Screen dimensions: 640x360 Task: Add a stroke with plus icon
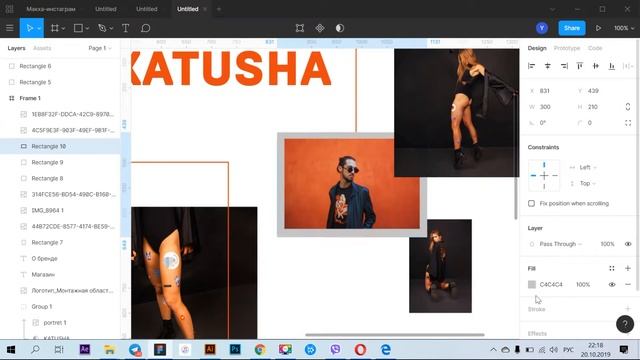(628, 309)
